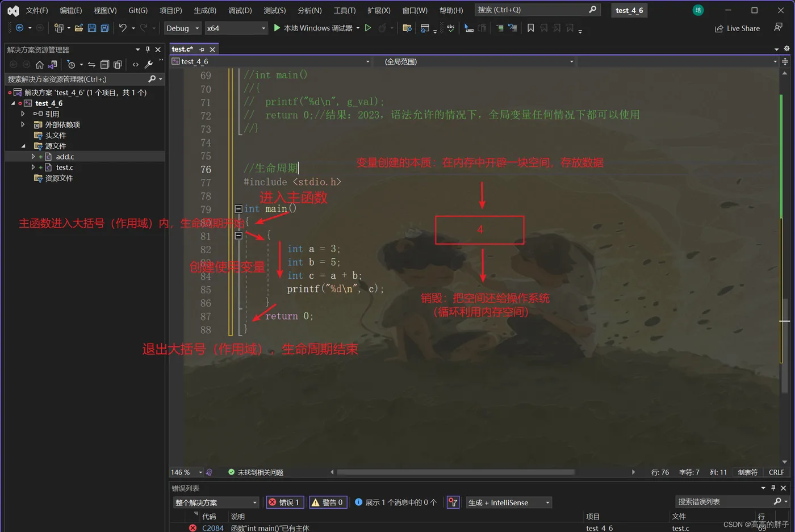
Task: Open the (全局范围) scope dropdown
Action: click(x=478, y=61)
